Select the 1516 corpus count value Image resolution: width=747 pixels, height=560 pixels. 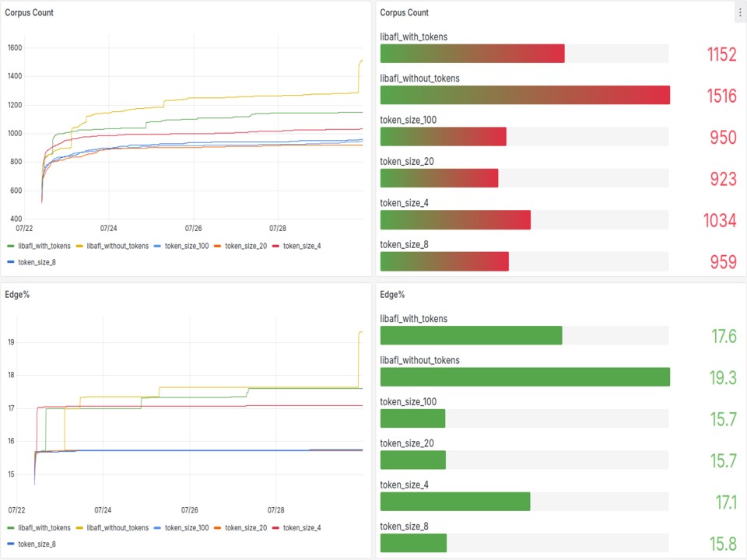coord(721,96)
